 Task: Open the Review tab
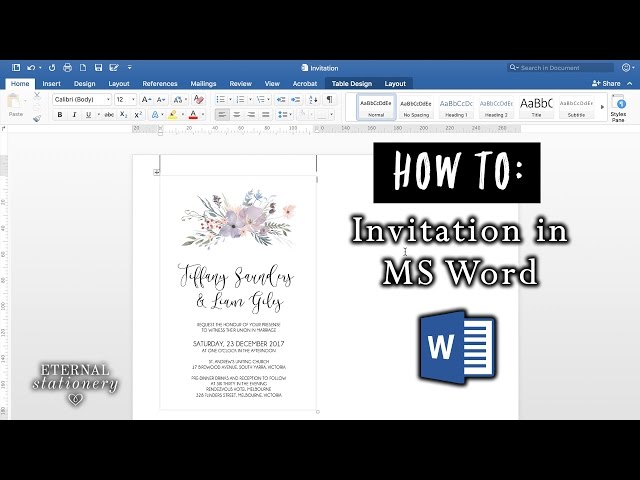coord(240,84)
